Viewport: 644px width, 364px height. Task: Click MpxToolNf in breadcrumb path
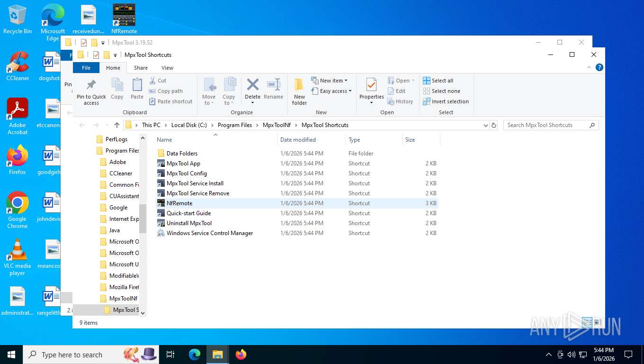point(277,125)
